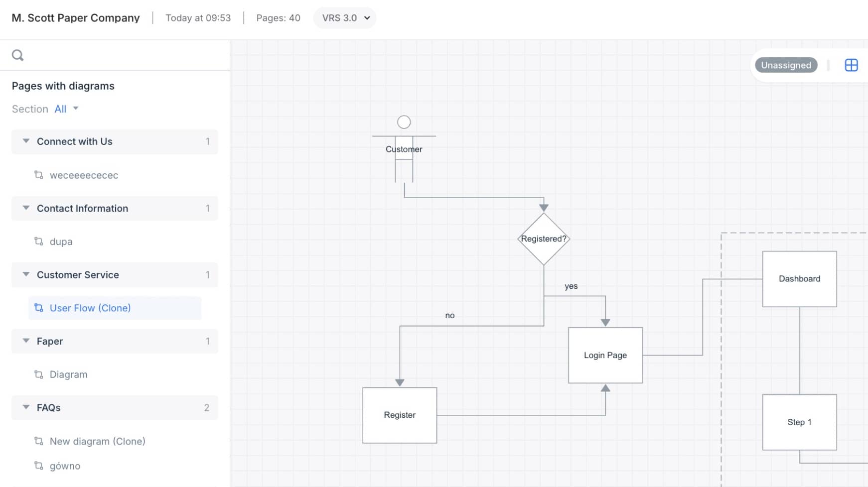Open the weceeeececec diagram page
Screen dimensions: 868x487
click(84, 175)
